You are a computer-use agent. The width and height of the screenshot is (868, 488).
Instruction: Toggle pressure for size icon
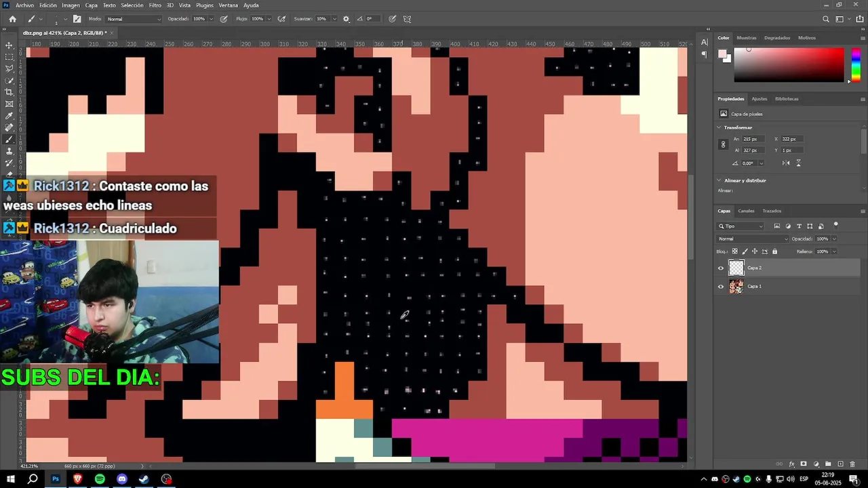[x=392, y=19]
